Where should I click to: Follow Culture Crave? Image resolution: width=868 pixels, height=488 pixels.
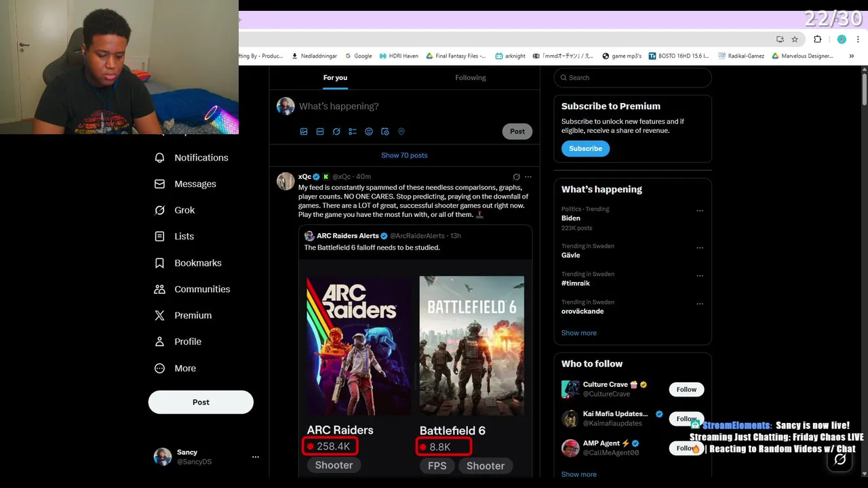click(x=686, y=389)
